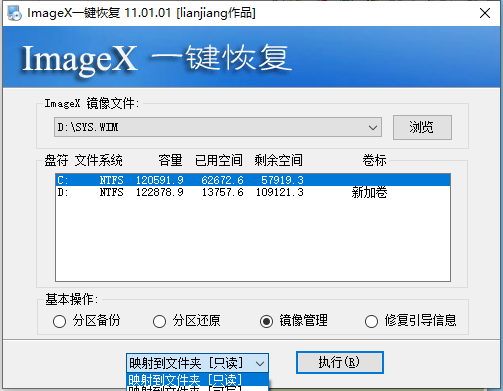503x391 pixels.
Task: Close the ImageX一键恢复 window
Action: click(485, 13)
